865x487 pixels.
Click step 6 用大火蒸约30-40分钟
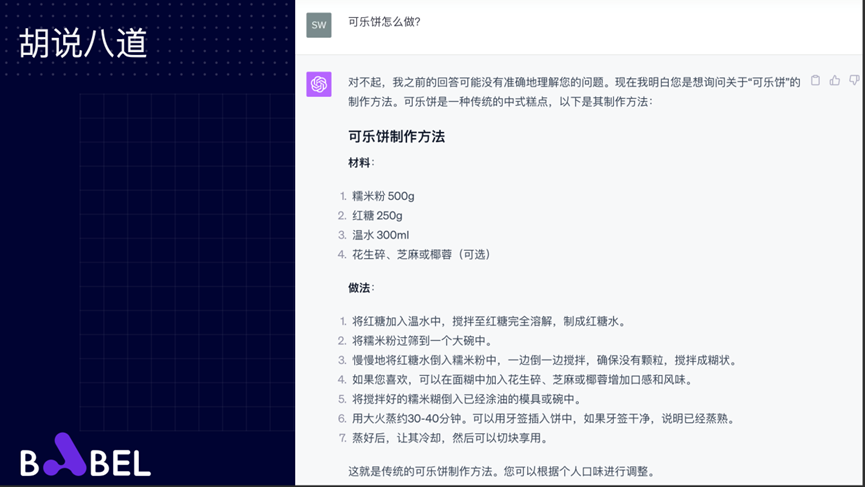[544, 419]
